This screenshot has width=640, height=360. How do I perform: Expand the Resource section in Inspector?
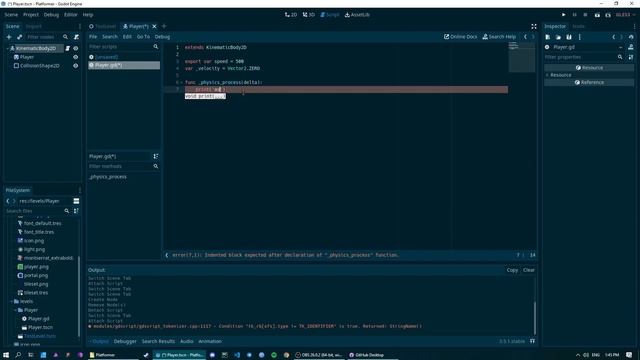[547, 75]
